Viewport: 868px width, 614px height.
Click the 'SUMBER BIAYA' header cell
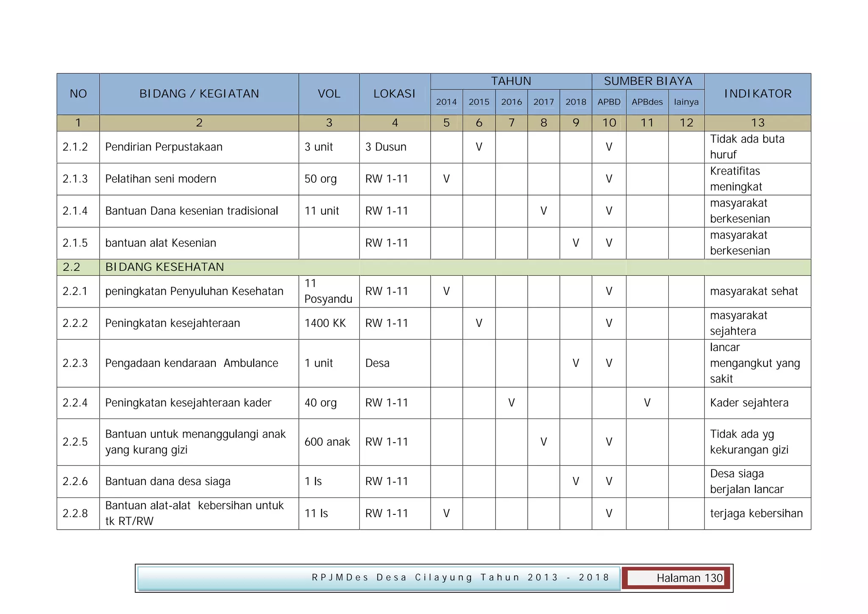tap(648, 81)
